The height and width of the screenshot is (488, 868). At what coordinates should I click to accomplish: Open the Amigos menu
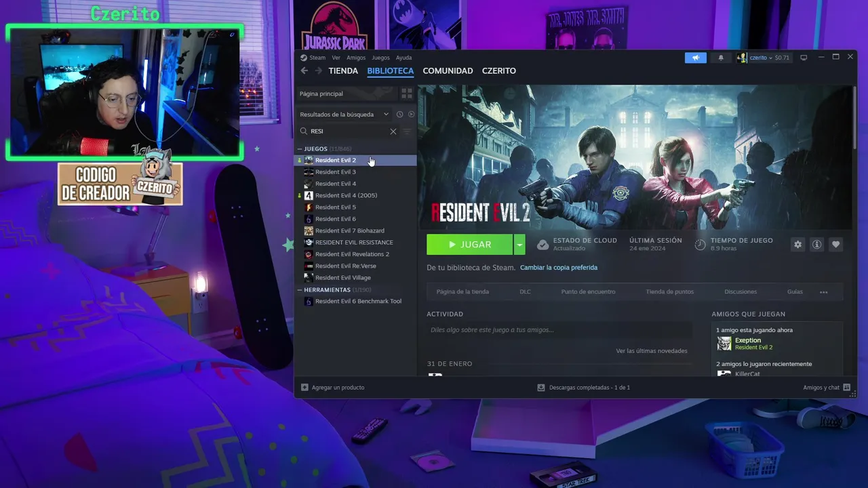[x=356, y=58]
